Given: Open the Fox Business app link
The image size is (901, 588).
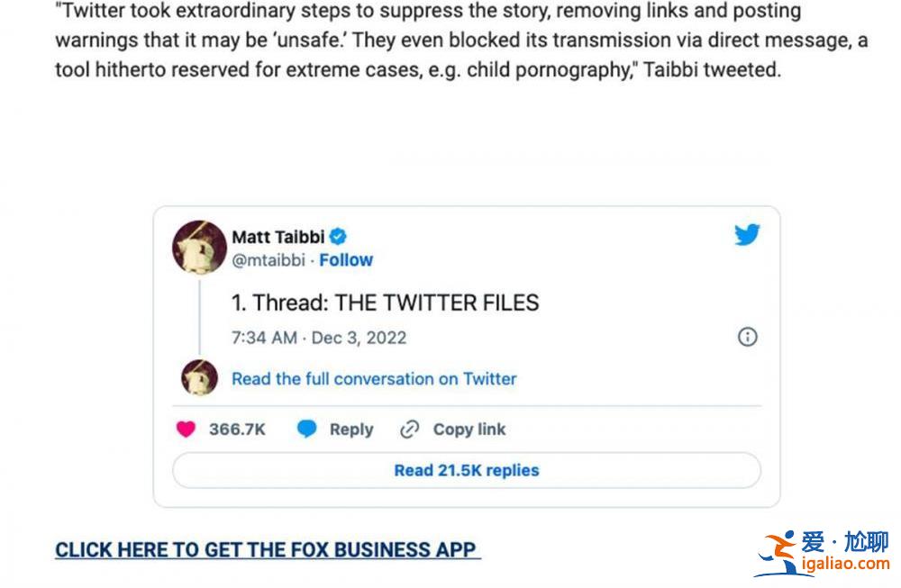Looking at the screenshot, I should (267, 549).
